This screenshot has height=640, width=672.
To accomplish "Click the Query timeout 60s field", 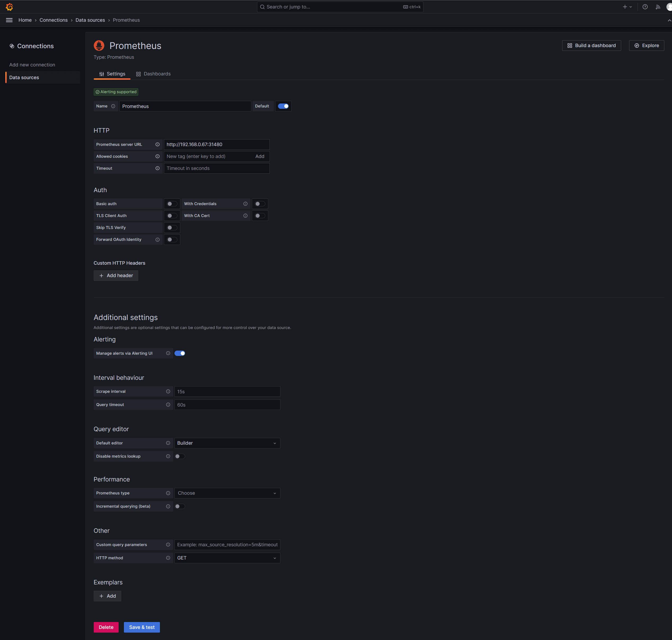I will (x=227, y=405).
